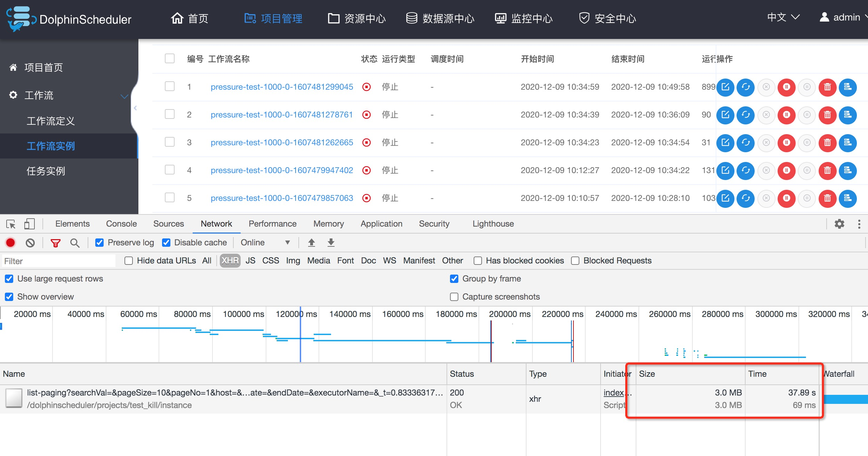Click red delete trash icon in row 4
The height and width of the screenshot is (456, 868).
(x=827, y=170)
